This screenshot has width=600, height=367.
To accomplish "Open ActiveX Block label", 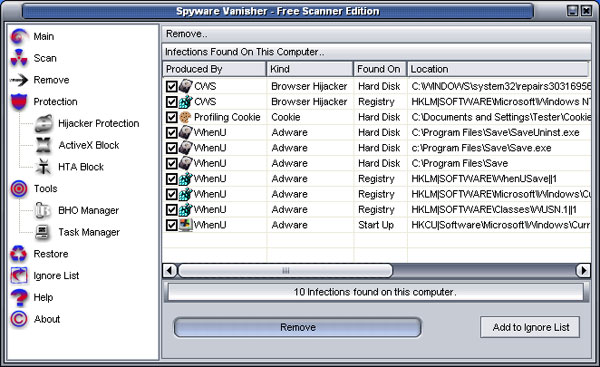I will [89, 145].
